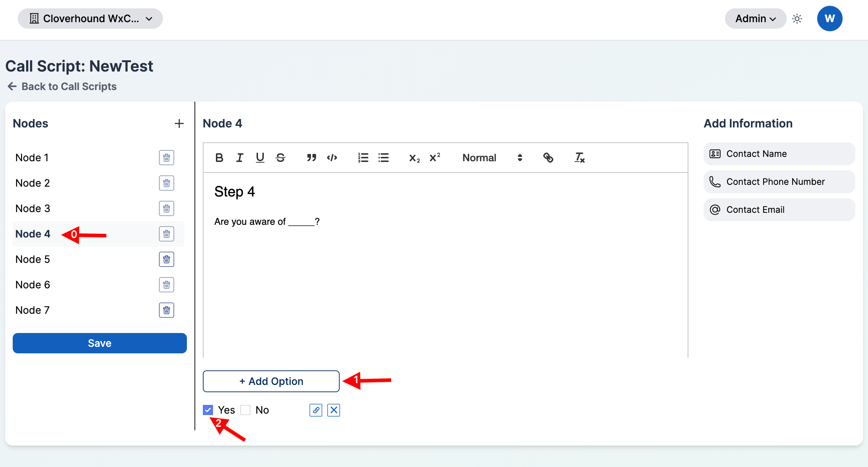Open the W user avatar menu

click(x=830, y=19)
